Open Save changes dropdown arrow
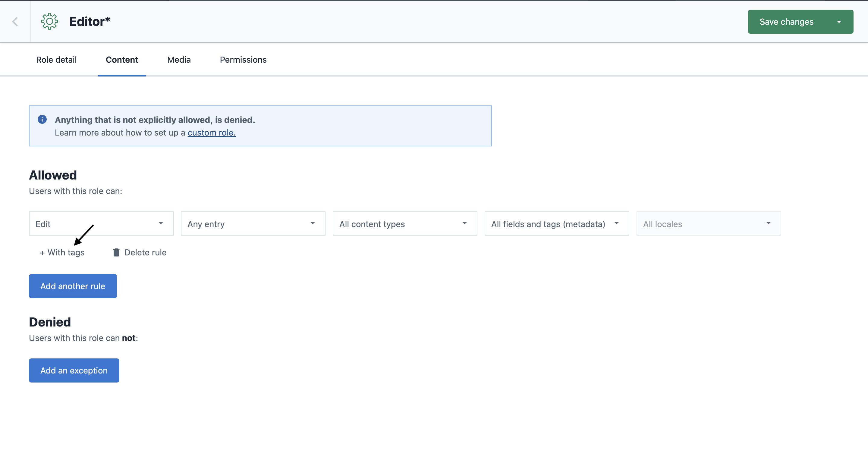Viewport: 868px width, 453px height. (x=839, y=22)
